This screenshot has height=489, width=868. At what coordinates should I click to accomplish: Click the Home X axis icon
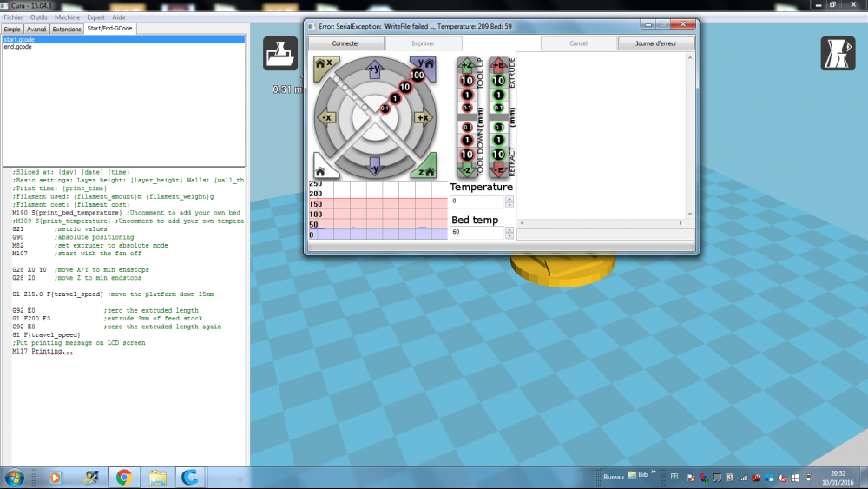point(325,67)
